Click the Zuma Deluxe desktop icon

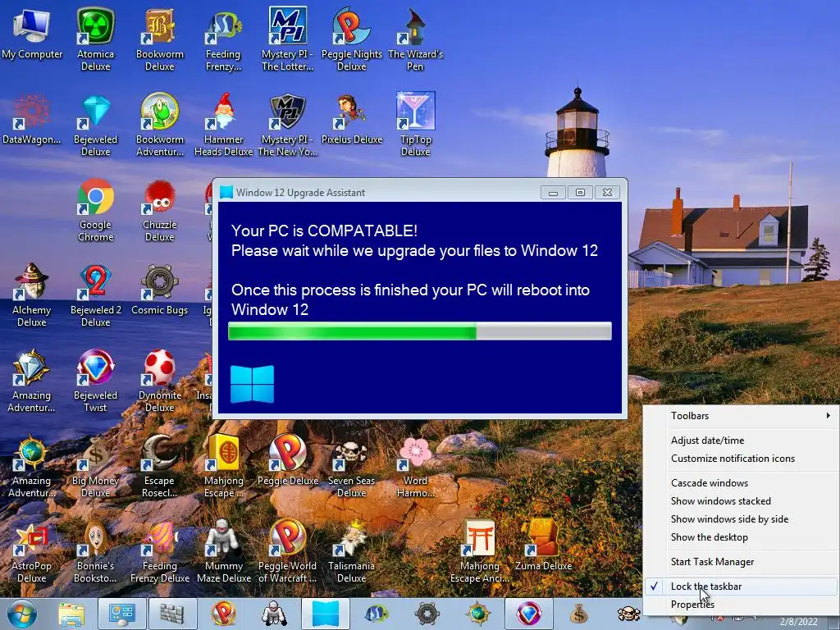pos(543,546)
